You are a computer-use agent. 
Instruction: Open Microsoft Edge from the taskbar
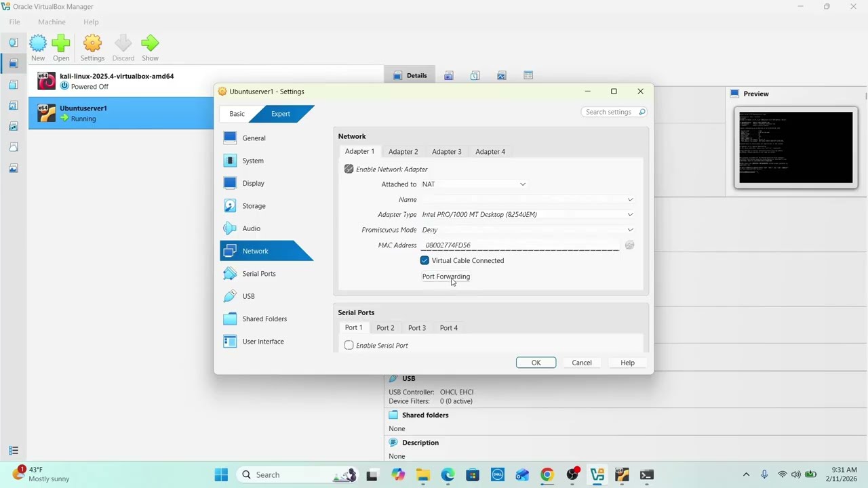448,475
